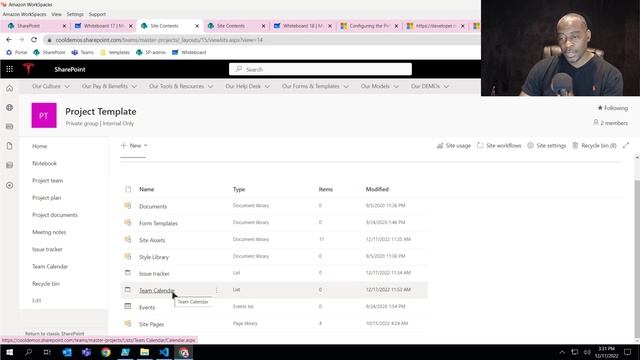Open the SharePoint app launcher waffle
The width and height of the screenshot is (640, 360).
(9, 69)
